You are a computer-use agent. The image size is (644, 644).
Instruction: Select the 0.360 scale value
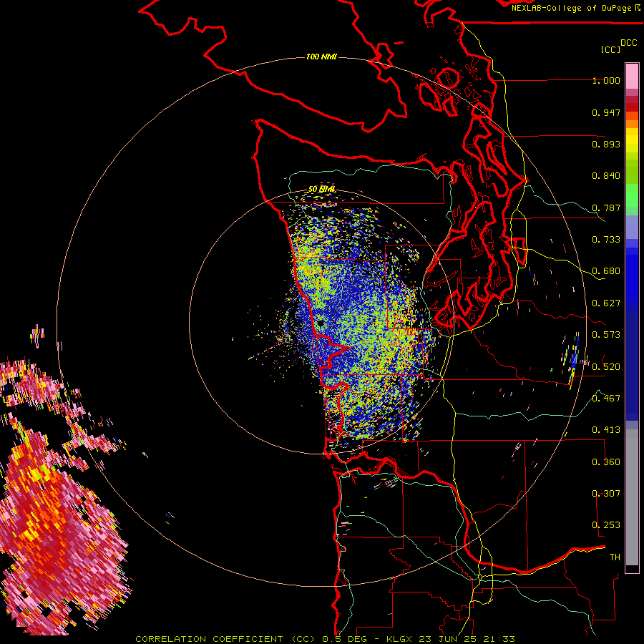coord(606,462)
